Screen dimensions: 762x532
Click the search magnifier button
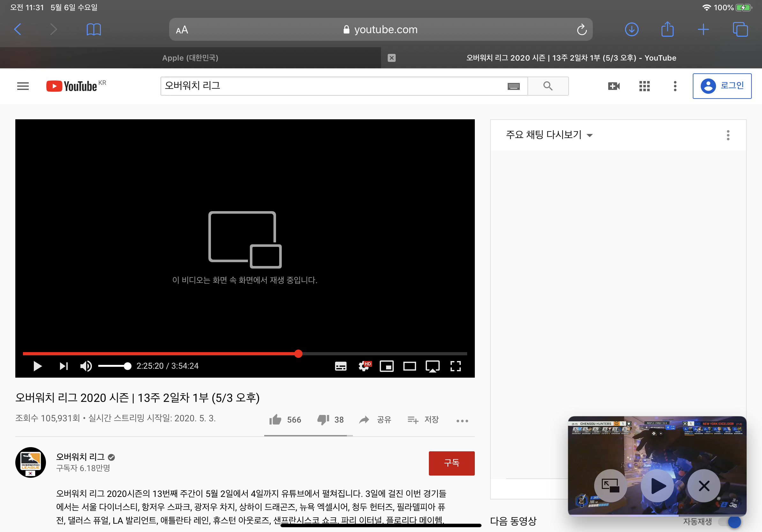(x=548, y=86)
